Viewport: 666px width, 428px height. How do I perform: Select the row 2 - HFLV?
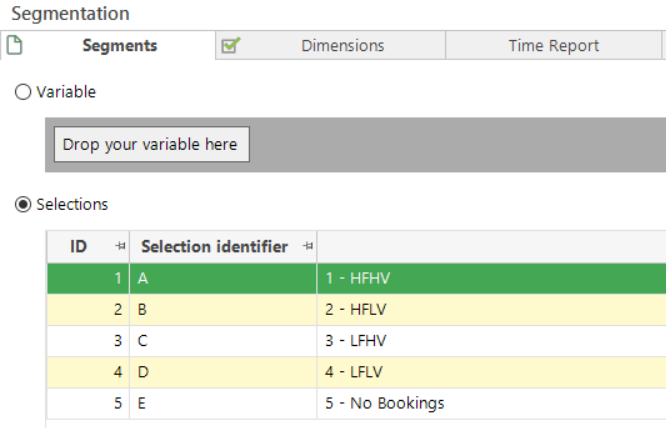pos(356,310)
